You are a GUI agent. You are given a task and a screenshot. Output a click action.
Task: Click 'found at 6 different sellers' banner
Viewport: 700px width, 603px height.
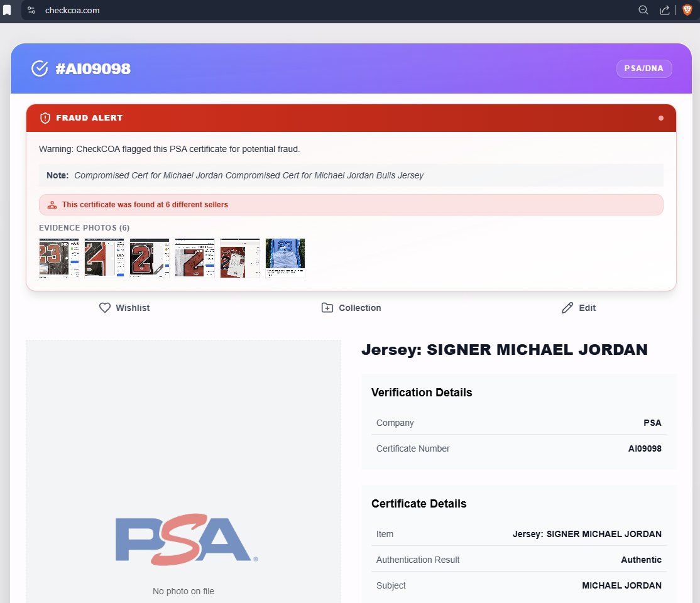pos(351,205)
